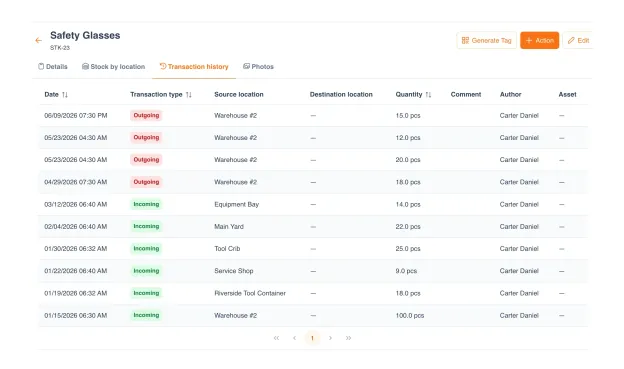The width and height of the screenshot is (624, 369).
Task: Click the Outgoing badge on 04/29/2026 row
Action: pos(146,182)
